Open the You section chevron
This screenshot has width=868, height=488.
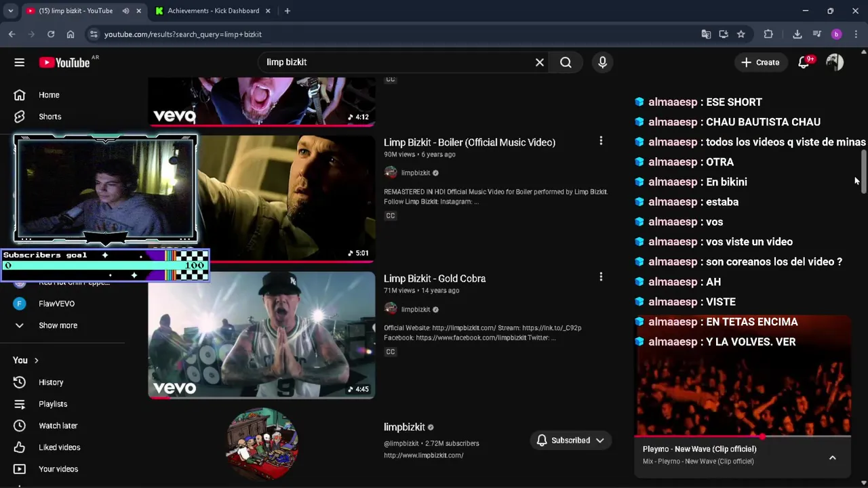tap(37, 361)
